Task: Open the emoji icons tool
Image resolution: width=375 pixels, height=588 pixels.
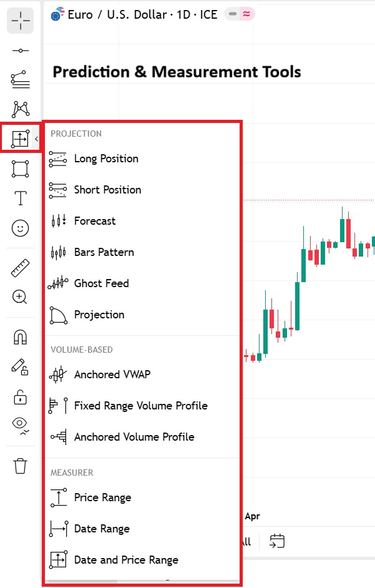Action: coord(21,228)
